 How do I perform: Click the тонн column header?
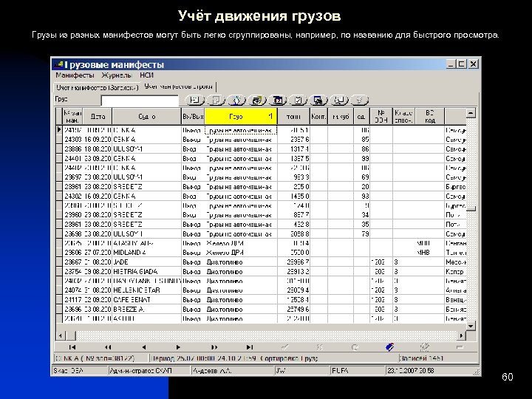(293, 117)
